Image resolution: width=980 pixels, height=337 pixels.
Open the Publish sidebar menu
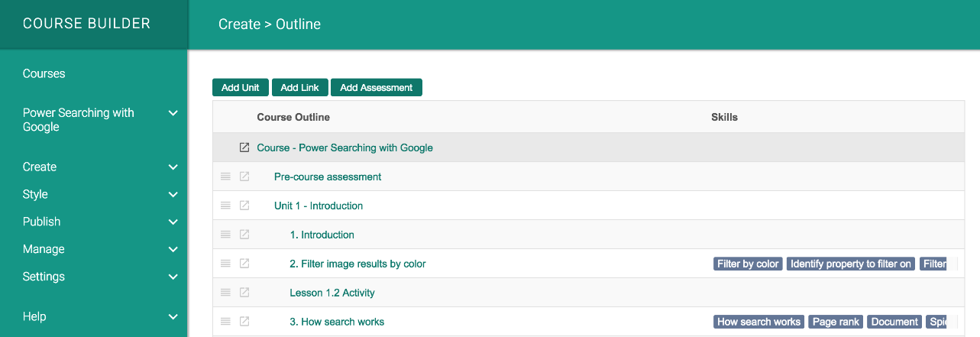tap(41, 222)
